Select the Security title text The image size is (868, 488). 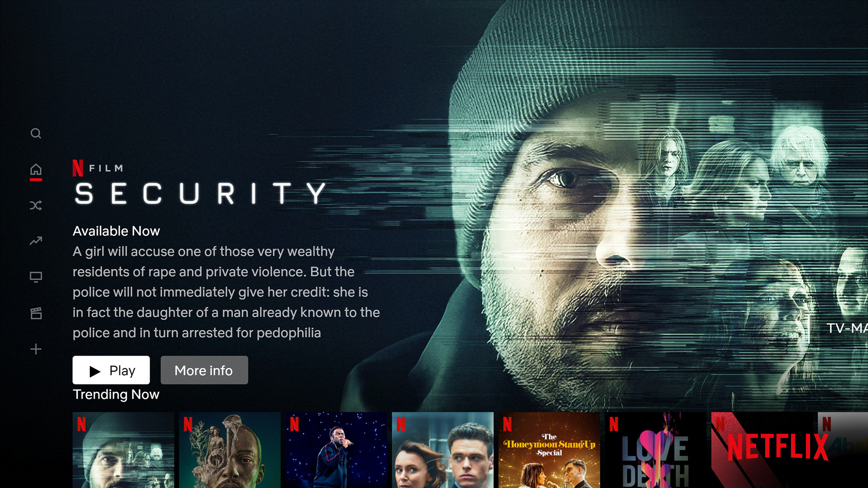[x=200, y=193]
